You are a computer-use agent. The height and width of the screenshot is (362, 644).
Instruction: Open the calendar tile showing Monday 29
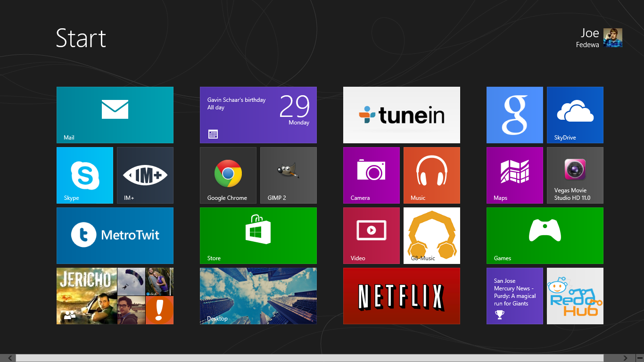point(258,115)
